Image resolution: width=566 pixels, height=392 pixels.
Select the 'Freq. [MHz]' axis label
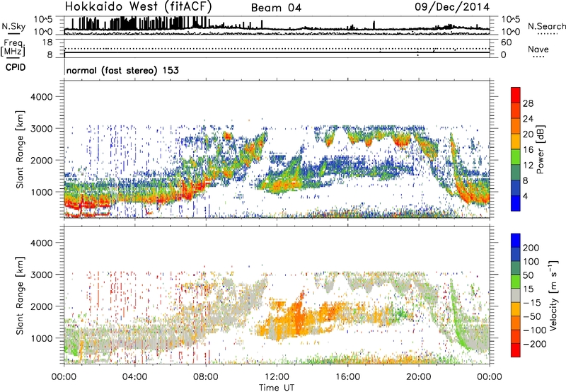point(13,47)
